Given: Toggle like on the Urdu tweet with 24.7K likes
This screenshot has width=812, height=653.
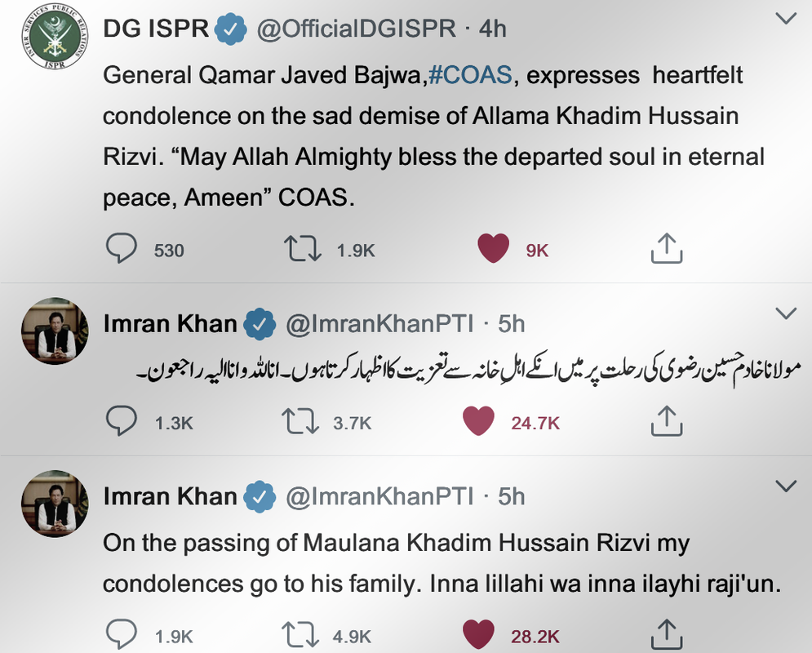Looking at the screenshot, I should (479, 421).
